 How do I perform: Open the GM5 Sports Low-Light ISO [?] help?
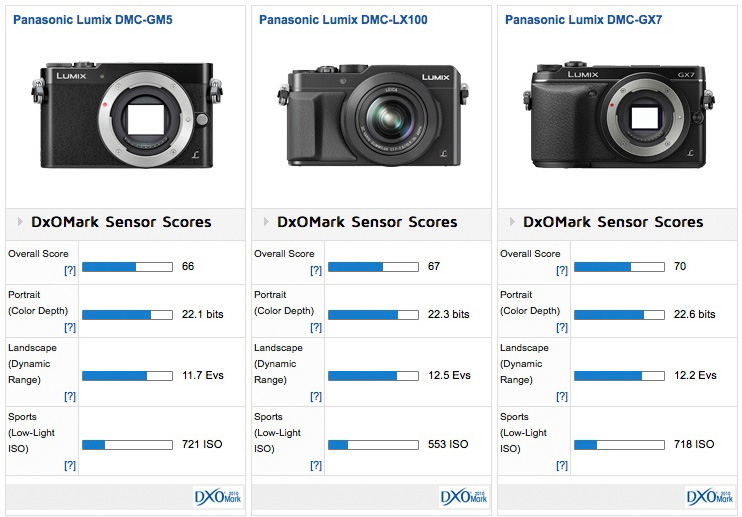pos(70,465)
